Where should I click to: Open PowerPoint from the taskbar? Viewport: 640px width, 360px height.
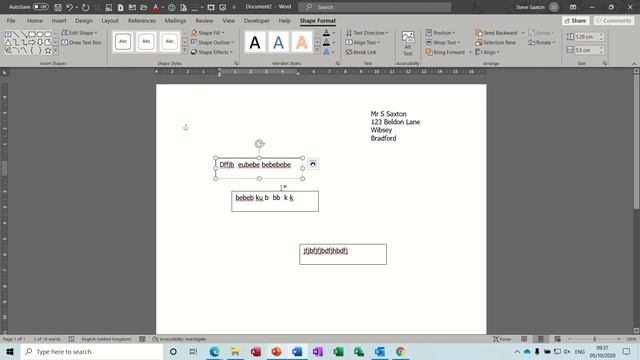(276, 351)
